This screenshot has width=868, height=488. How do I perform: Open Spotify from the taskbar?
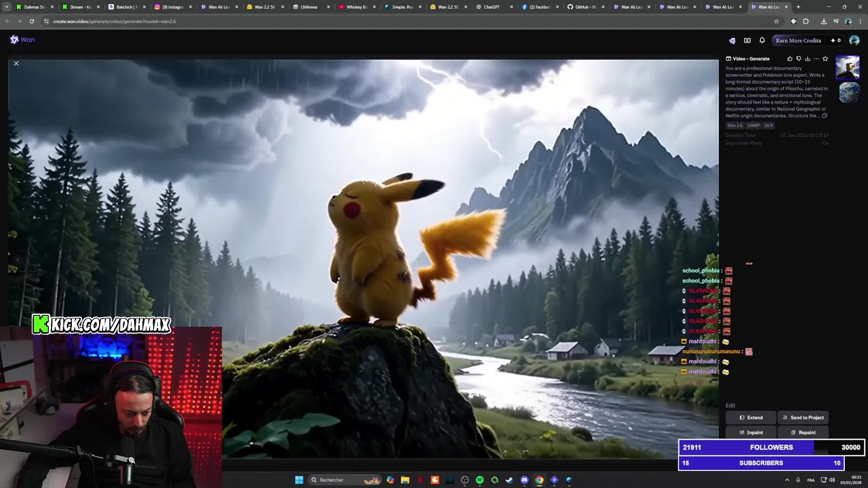pyautogui.click(x=479, y=480)
